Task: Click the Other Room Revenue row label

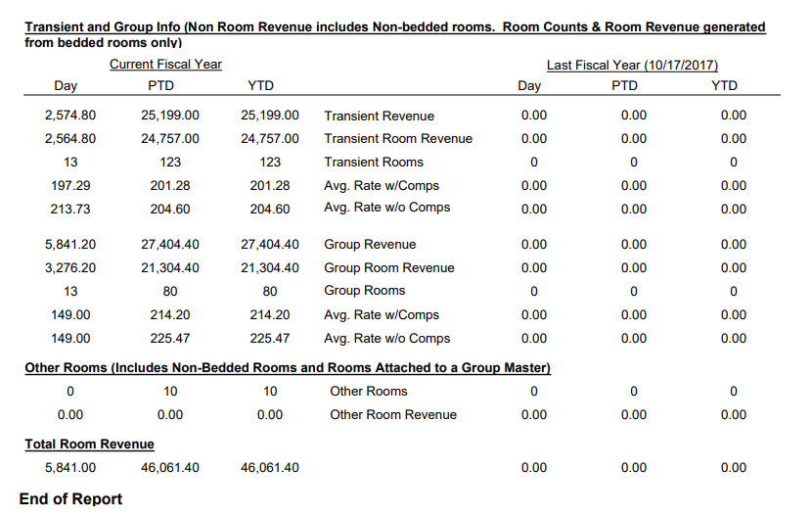Action: 392,414
